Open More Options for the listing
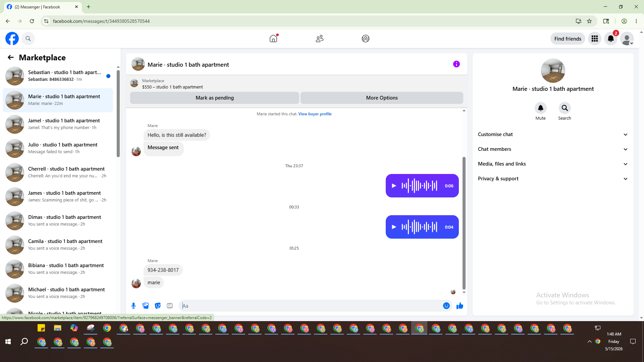The image size is (644, 362). [x=382, y=98]
